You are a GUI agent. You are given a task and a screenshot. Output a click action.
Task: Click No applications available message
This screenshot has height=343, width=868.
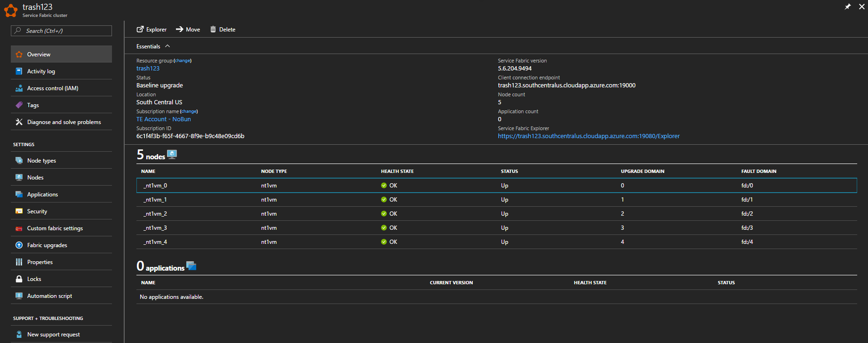(171, 296)
